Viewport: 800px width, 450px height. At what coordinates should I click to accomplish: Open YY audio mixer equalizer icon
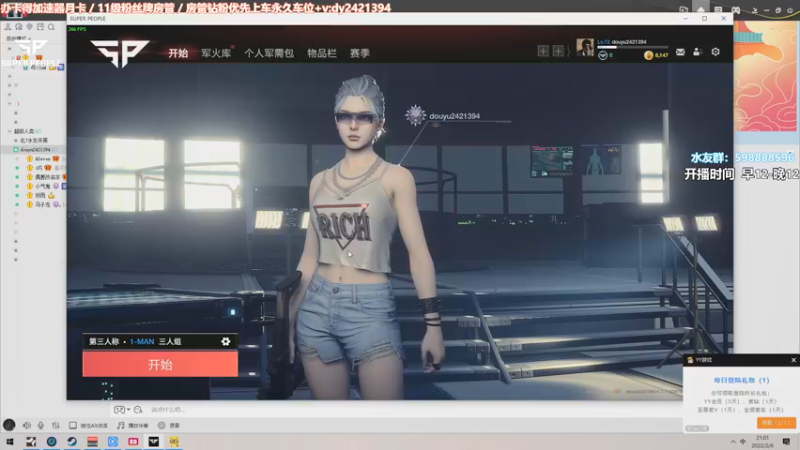[56, 425]
